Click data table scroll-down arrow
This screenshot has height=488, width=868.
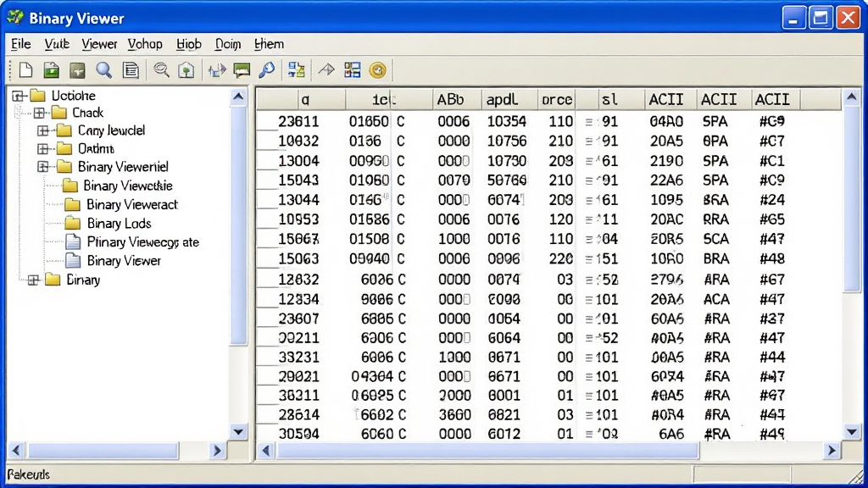pyautogui.click(x=851, y=431)
